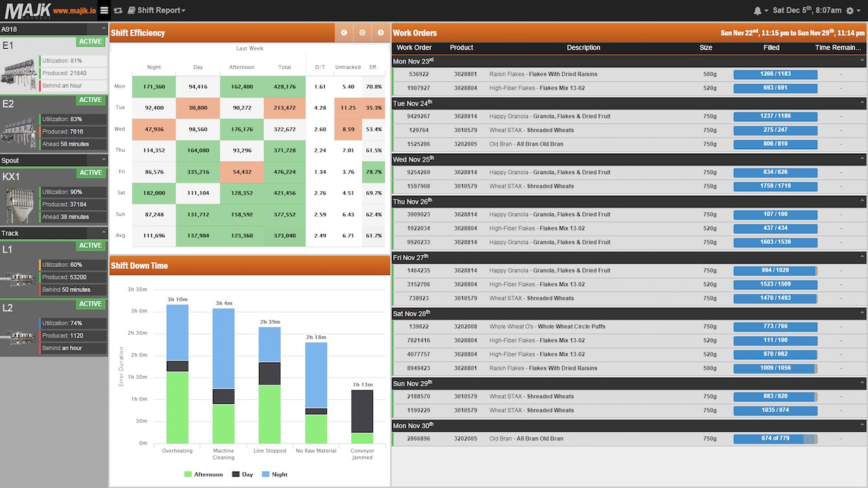Select work order 2866896 row
The width and height of the screenshot is (868, 488).
click(x=629, y=439)
